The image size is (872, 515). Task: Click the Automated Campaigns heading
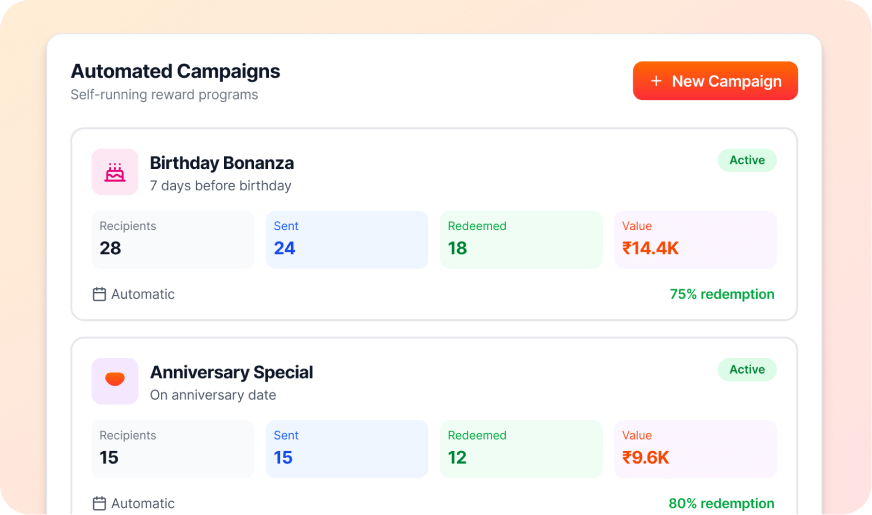coord(175,71)
